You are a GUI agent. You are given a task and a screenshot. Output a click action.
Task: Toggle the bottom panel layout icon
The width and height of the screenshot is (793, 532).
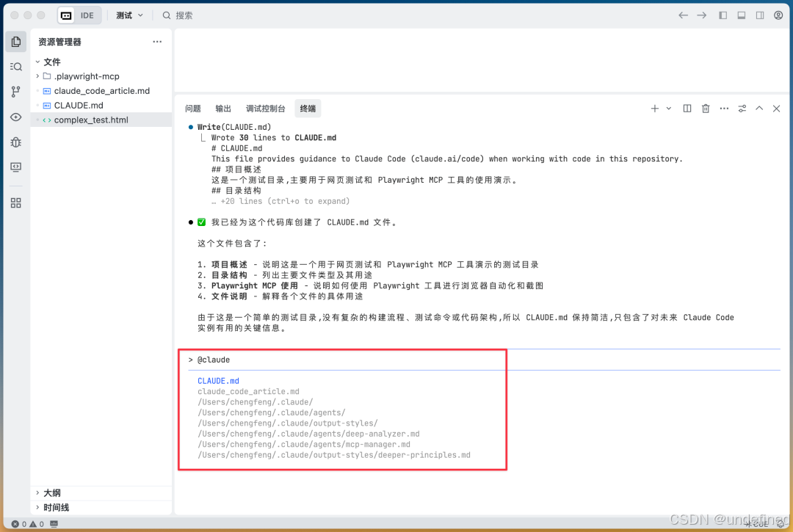point(742,15)
